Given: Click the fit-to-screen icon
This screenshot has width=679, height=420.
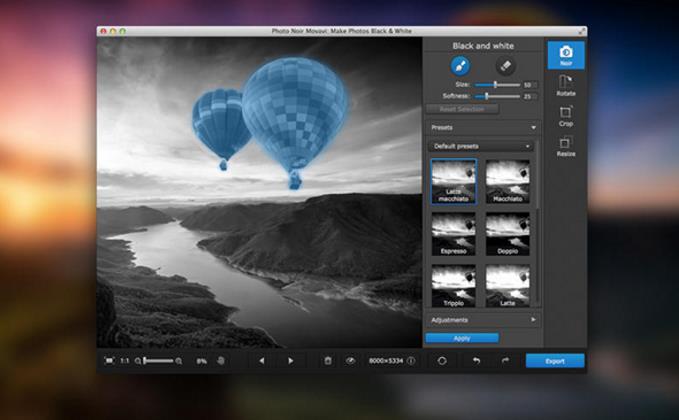Looking at the screenshot, I should tap(109, 361).
